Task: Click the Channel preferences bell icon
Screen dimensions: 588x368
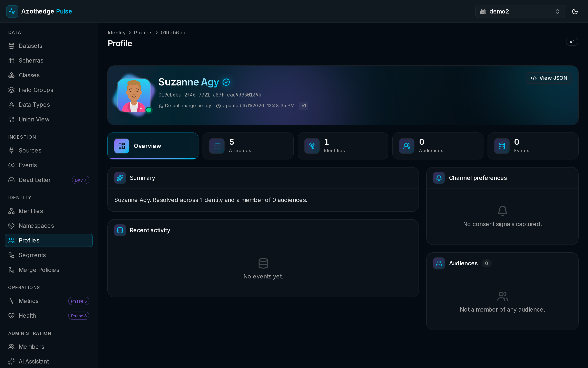Action: coord(439,178)
